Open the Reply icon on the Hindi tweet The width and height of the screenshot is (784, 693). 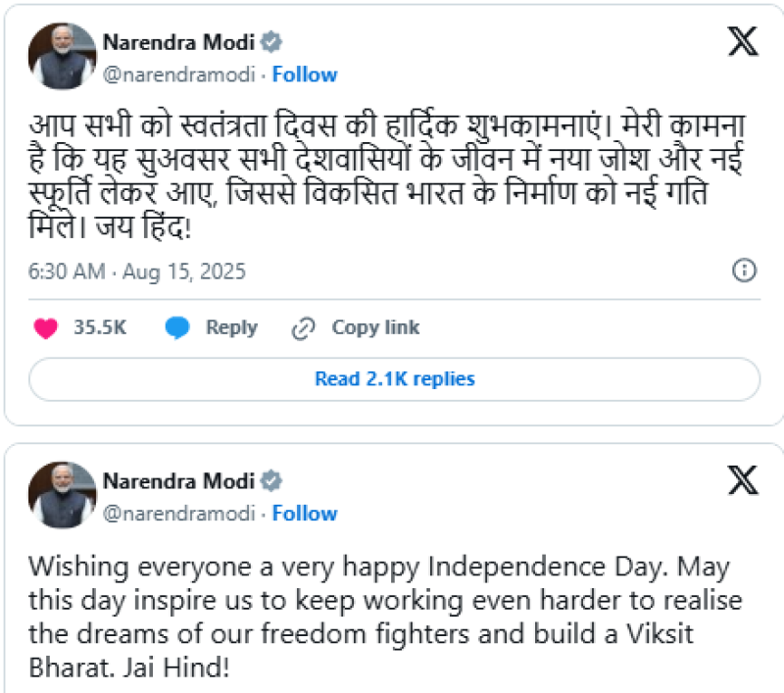coord(178,327)
